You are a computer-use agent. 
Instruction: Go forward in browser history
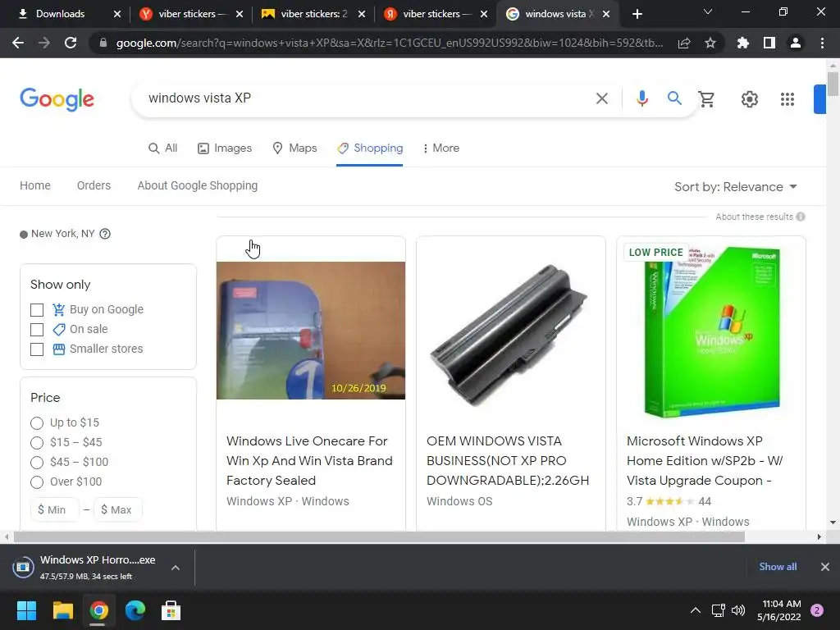(44, 43)
